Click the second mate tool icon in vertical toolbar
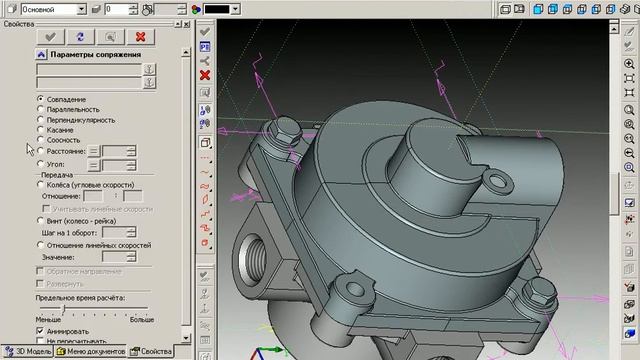This screenshot has height=360, width=640. click(205, 123)
